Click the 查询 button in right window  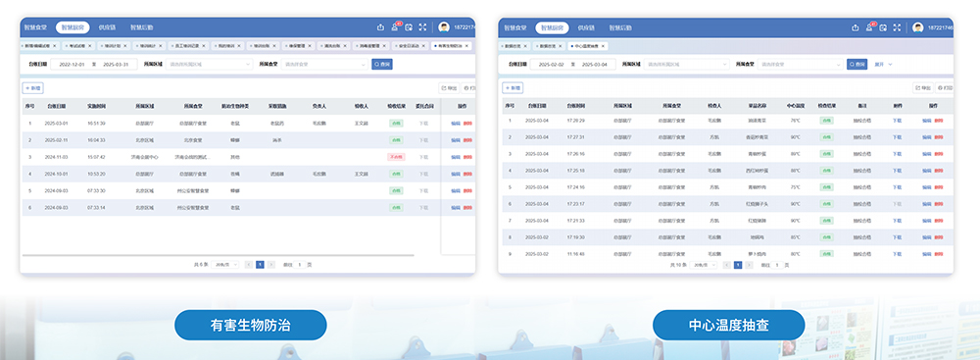857,64
